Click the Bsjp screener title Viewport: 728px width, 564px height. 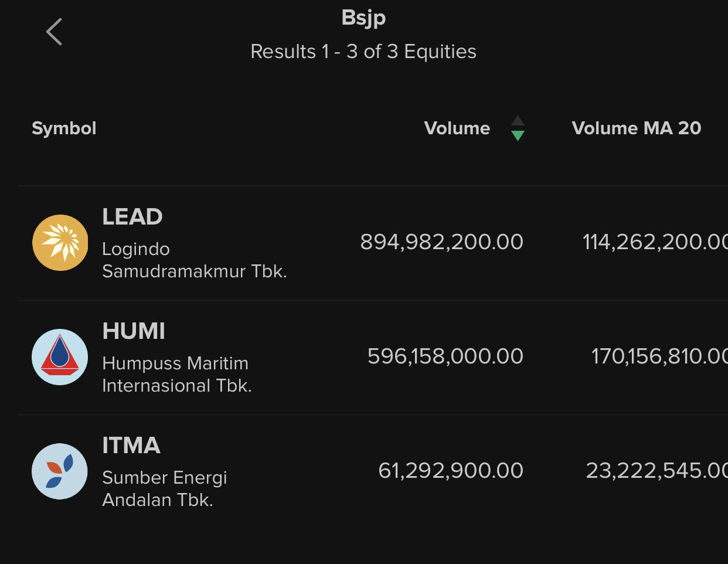coord(363,18)
